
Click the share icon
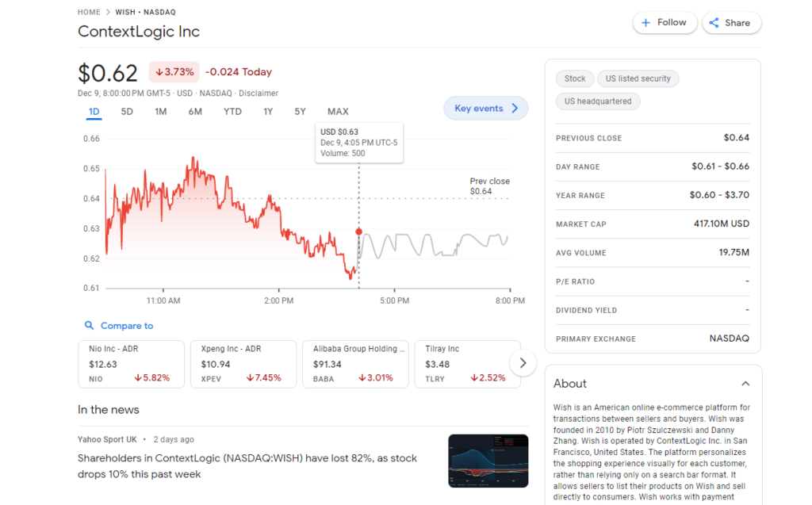click(x=714, y=23)
